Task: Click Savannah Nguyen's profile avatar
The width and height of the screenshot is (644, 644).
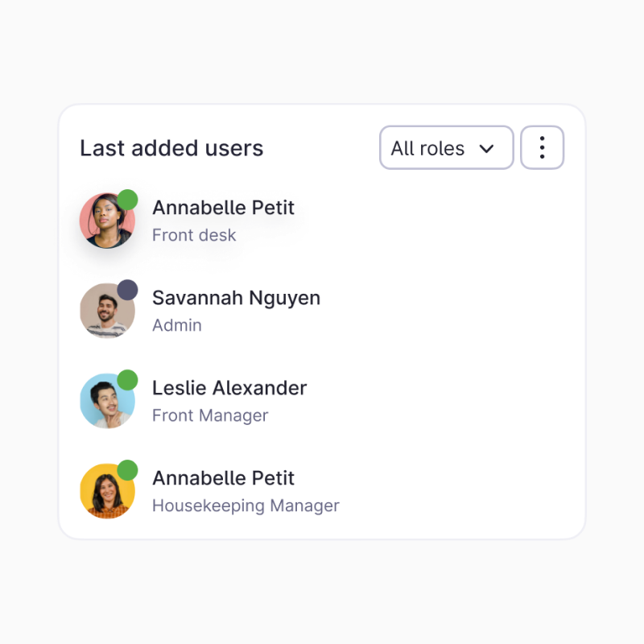Action: pyautogui.click(x=107, y=311)
